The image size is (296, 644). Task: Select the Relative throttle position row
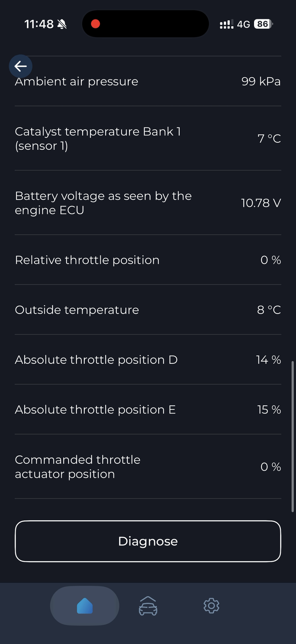pyautogui.click(x=148, y=260)
